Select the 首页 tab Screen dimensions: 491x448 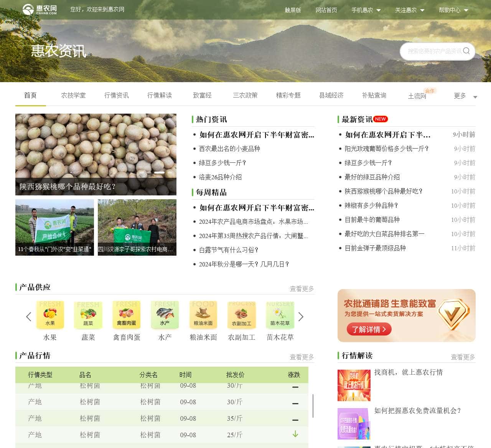click(x=30, y=95)
